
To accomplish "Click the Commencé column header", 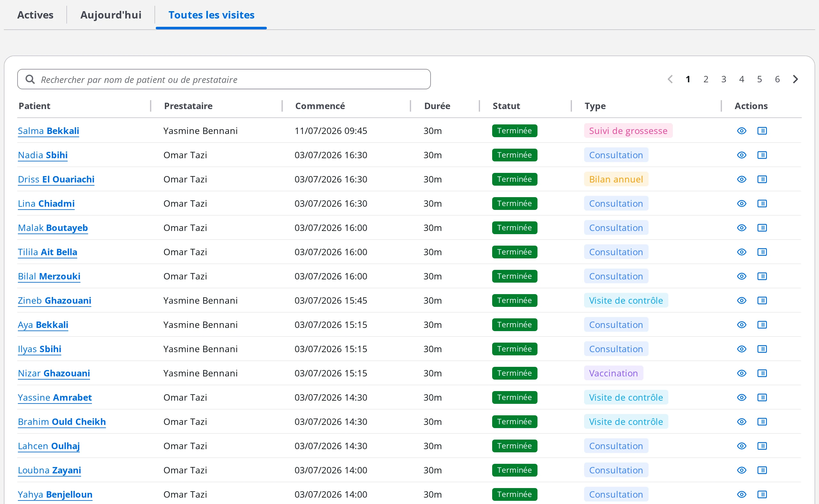I will point(320,106).
